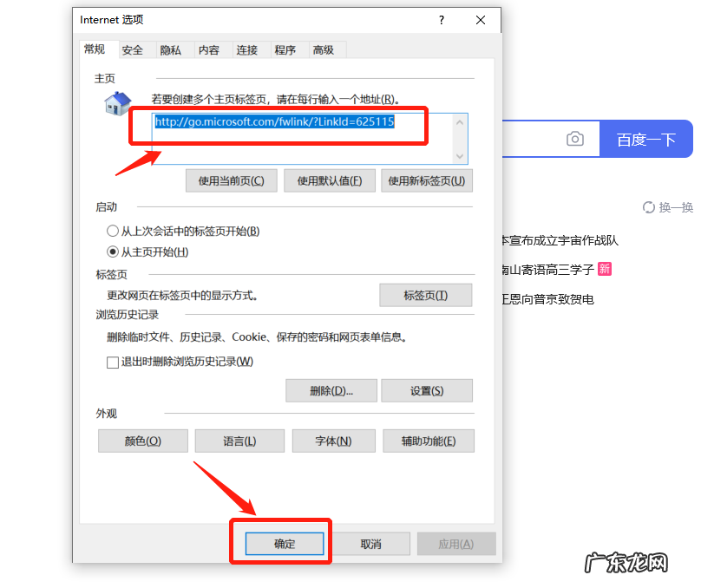Click the scrollbar beside homepage address box
This screenshot has height=588, width=701.
point(461,139)
